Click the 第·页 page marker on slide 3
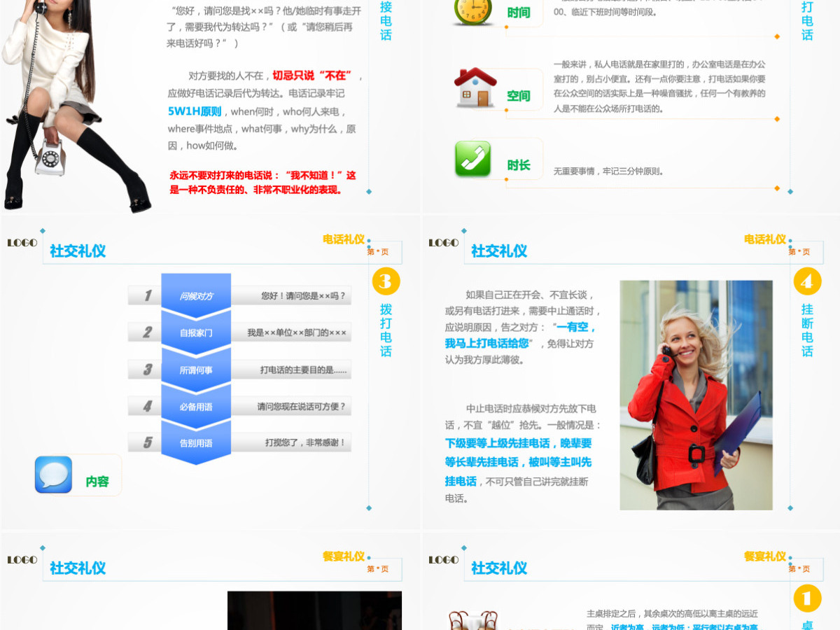 [378, 252]
